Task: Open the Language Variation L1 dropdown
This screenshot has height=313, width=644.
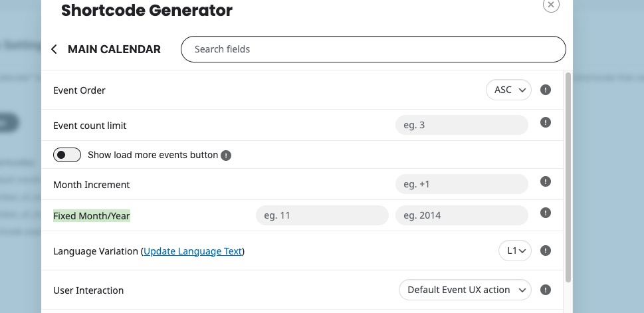Action: [515, 251]
